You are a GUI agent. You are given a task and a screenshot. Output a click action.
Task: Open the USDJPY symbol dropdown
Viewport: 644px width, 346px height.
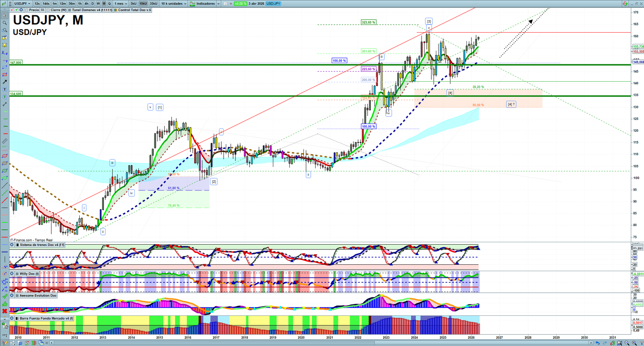[22, 4]
